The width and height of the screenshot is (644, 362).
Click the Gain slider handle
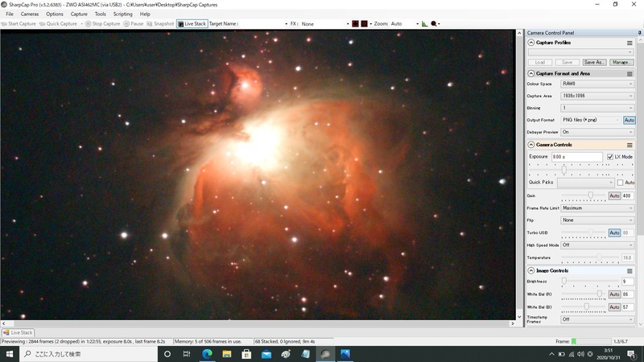pyautogui.click(x=591, y=195)
